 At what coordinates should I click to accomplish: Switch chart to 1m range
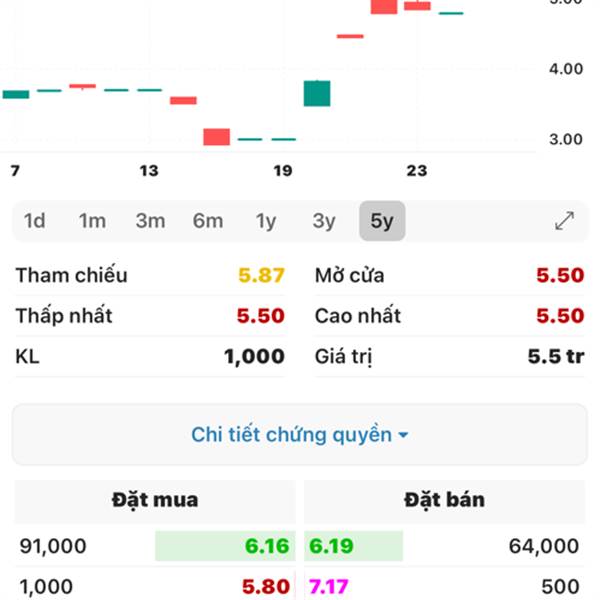pyautogui.click(x=92, y=221)
